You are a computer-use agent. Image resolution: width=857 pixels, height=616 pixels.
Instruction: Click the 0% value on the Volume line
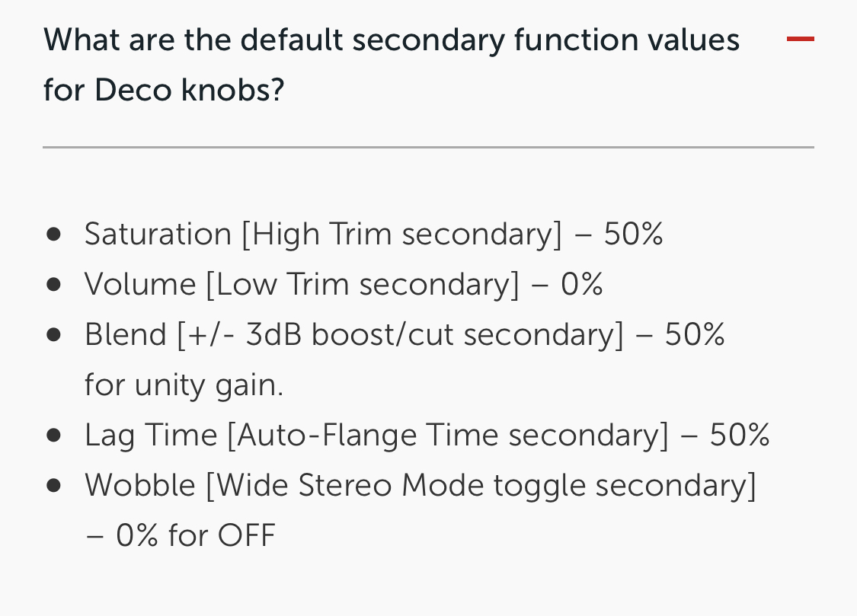[x=582, y=284]
